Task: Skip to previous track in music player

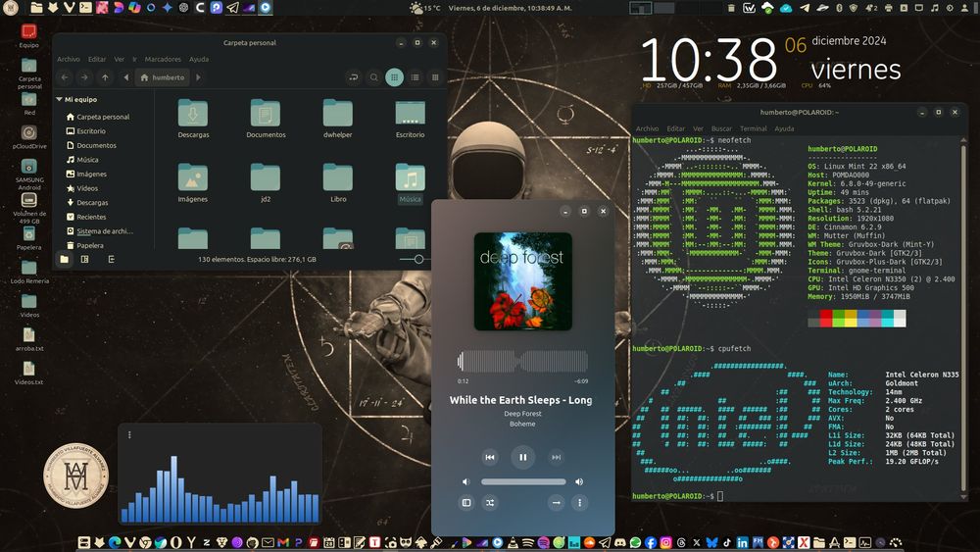Action: (490, 457)
